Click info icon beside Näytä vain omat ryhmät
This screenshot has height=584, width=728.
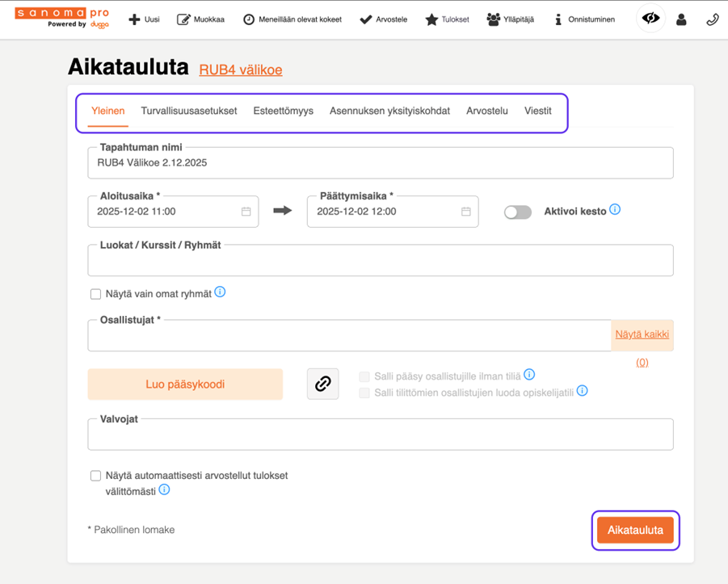click(x=220, y=292)
